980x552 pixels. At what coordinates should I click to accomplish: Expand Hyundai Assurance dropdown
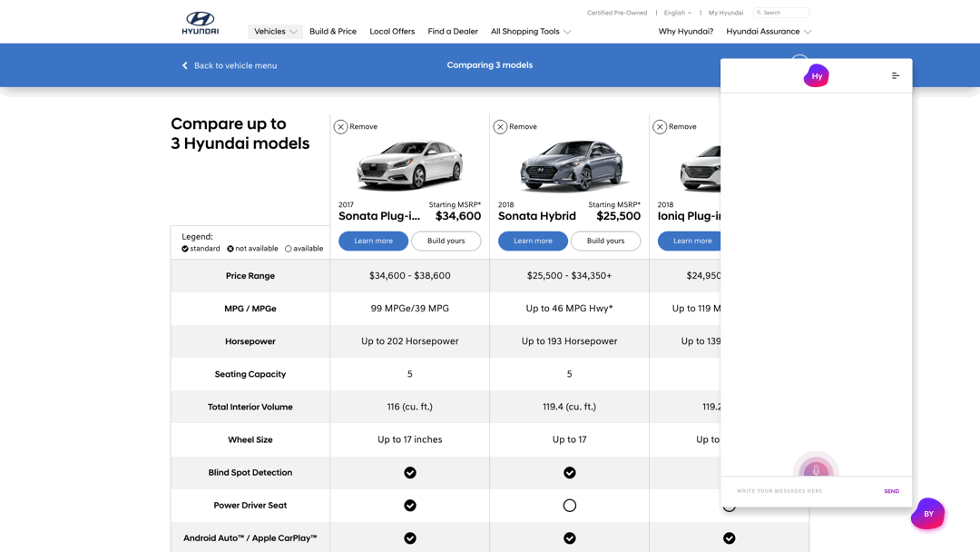pos(769,31)
